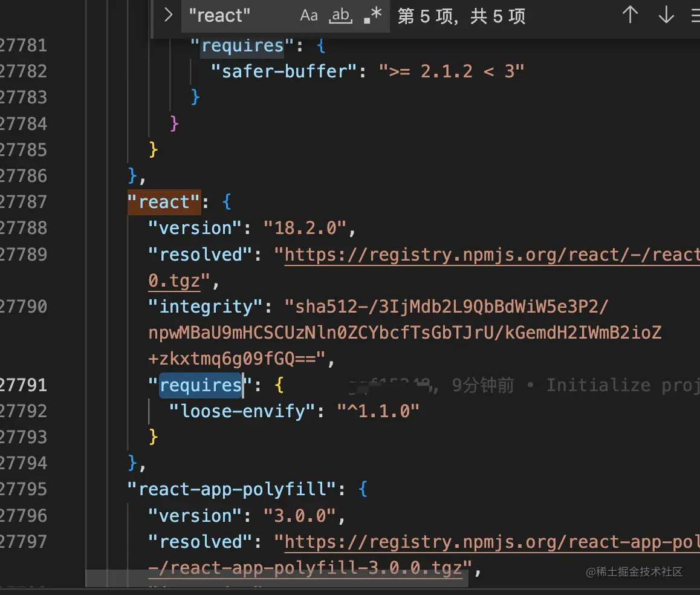
Task: Click the match count "第 5 项, 共 5 项"
Action: coord(462,16)
